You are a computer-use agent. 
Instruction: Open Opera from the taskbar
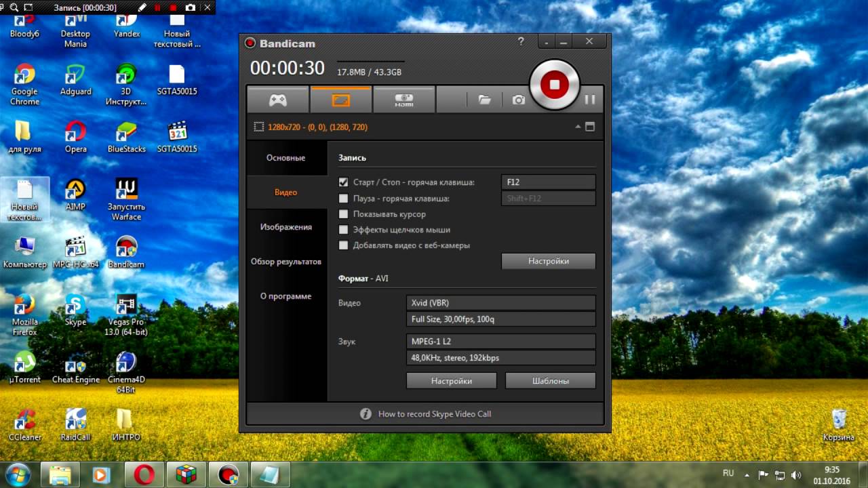click(x=144, y=474)
